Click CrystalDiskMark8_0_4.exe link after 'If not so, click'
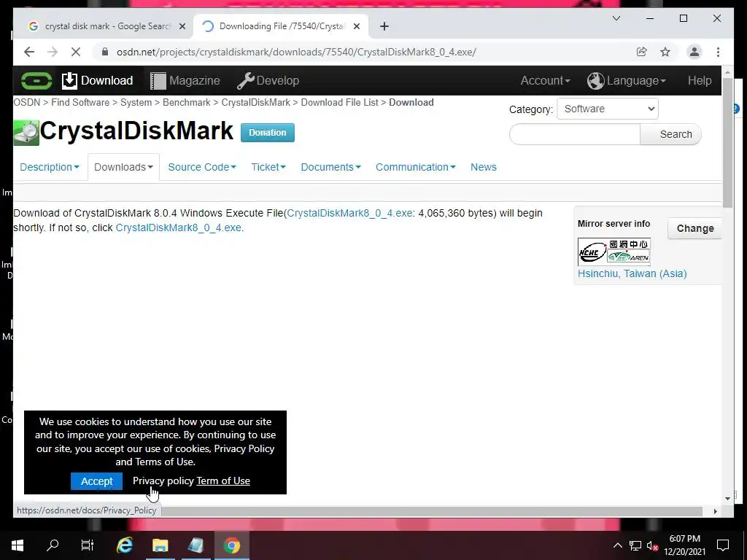Screen dimensions: 747x560 179,227
